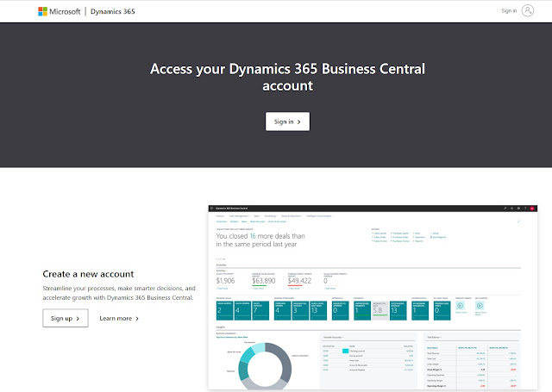Click the user avatar icon in header
This screenshot has height=392, width=552.
tap(527, 10)
